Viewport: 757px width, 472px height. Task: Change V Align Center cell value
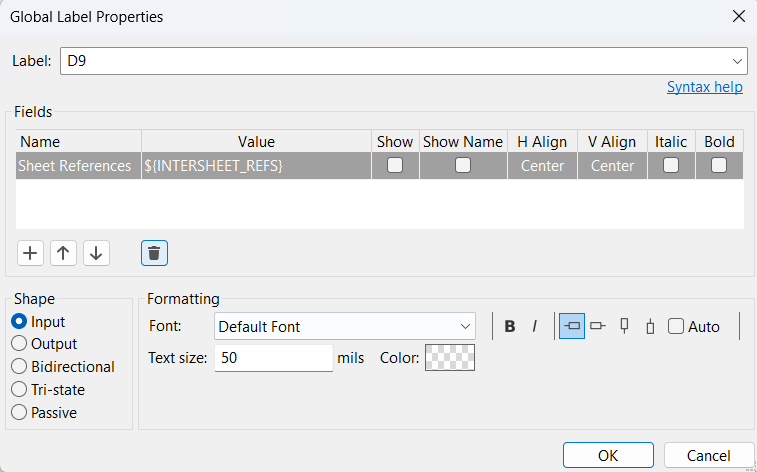point(612,166)
